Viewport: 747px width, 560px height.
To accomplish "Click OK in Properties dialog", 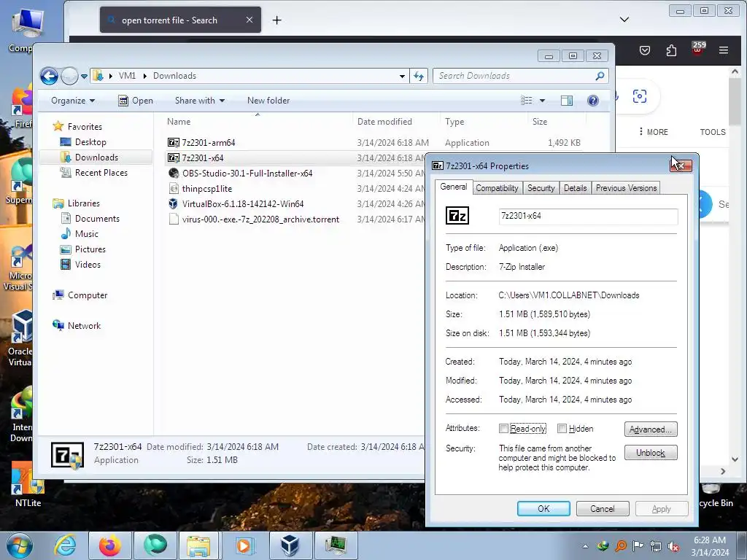I will [543, 508].
